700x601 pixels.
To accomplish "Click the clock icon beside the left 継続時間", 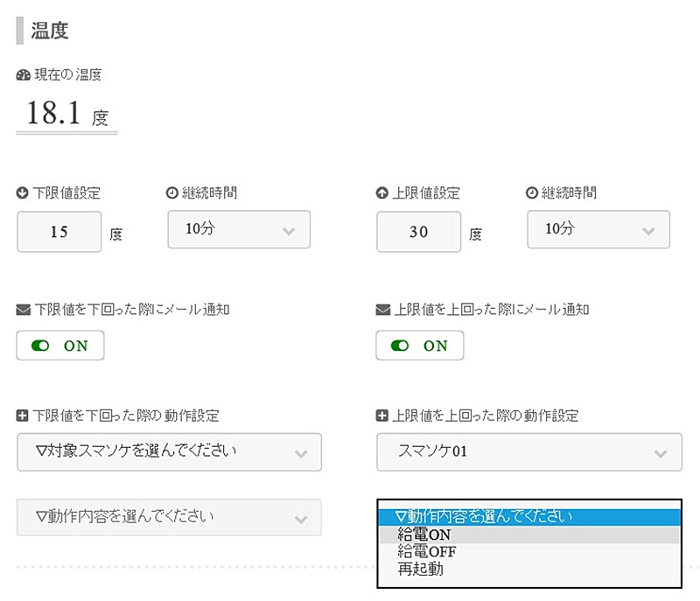I will 171,193.
